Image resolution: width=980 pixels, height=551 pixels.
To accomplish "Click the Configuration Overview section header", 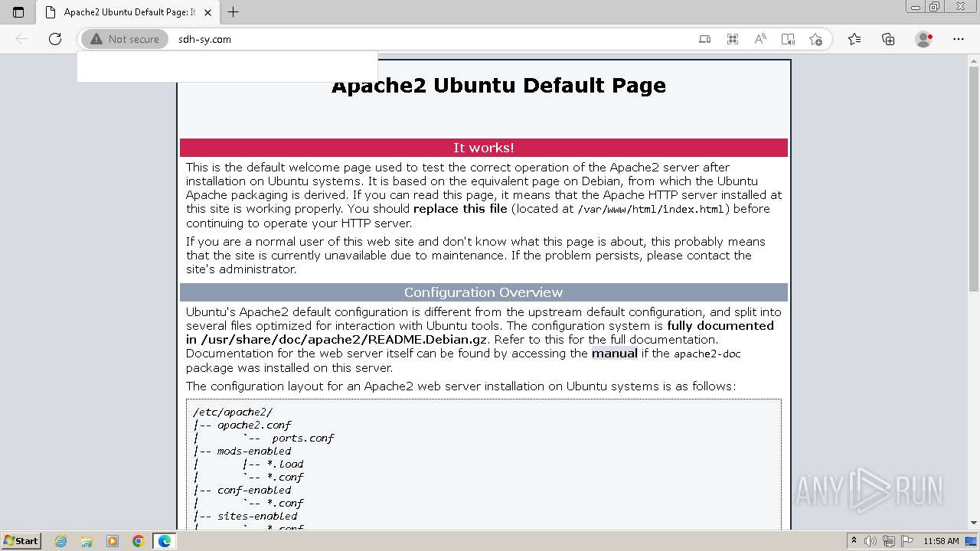I will click(484, 292).
